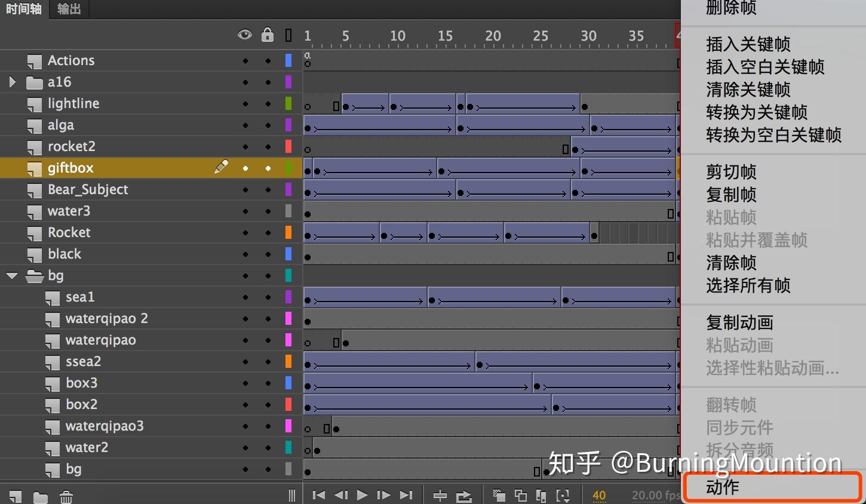This screenshot has height=504, width=866.
Task: Click the pencil edit icon on giftbox layer
Action: [221, 168]
